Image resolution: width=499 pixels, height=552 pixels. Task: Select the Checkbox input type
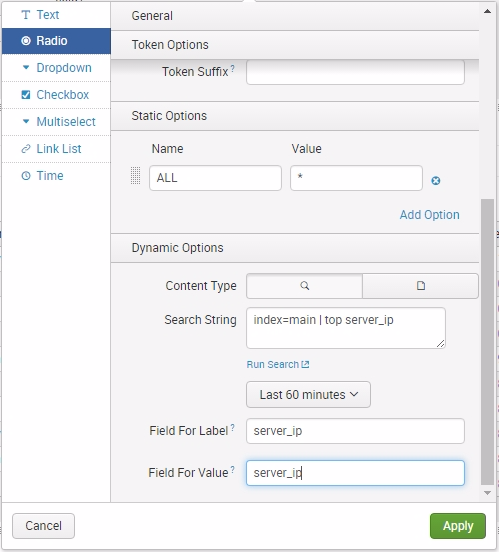56,95
